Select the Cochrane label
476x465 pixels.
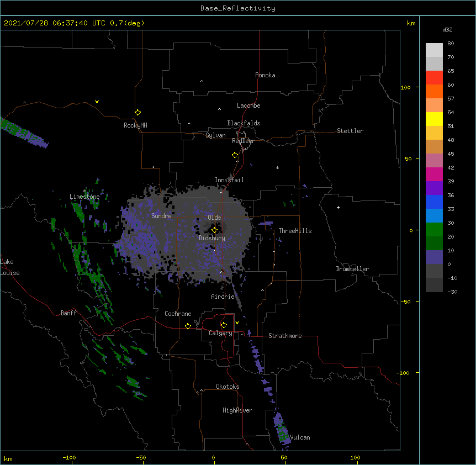click(x=178, y=314)
